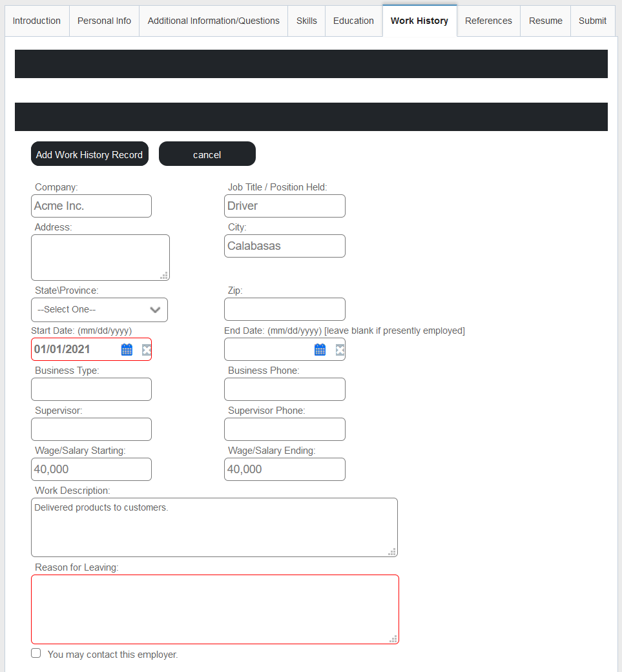Screen dimensions: 622x672
Task: Clear the End Date field
Action: 340,350
